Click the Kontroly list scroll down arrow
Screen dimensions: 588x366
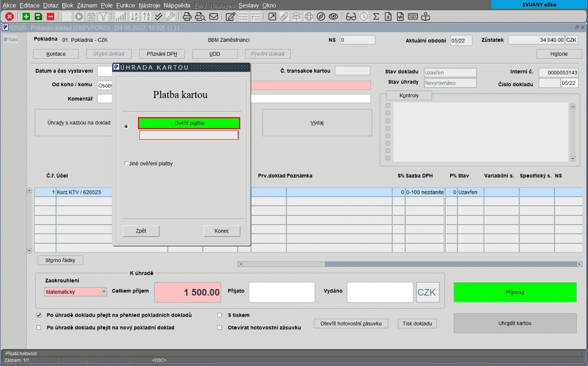pos(573,159)
